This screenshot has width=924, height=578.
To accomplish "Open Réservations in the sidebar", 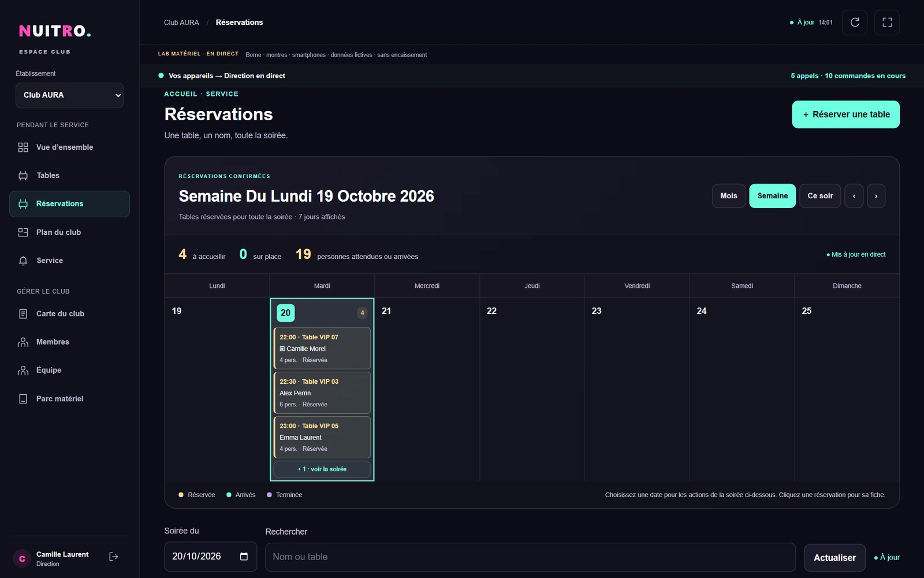I will (69, 204).
